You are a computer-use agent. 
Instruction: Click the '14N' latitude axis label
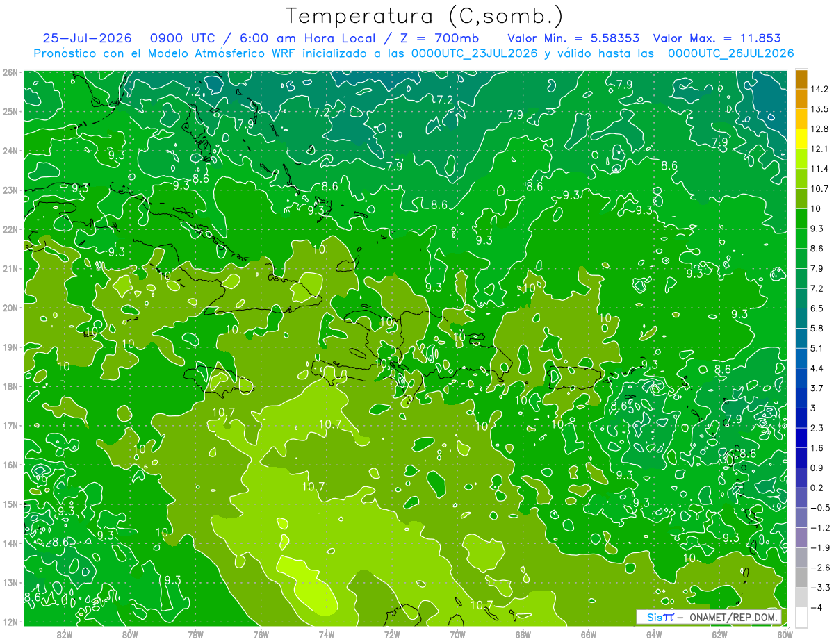tap(10, 543)
